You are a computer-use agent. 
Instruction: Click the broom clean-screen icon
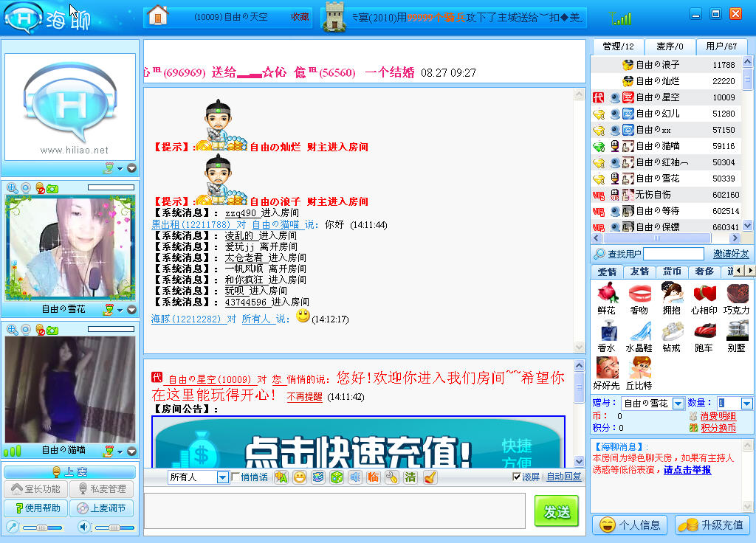(x=429, y=477)
